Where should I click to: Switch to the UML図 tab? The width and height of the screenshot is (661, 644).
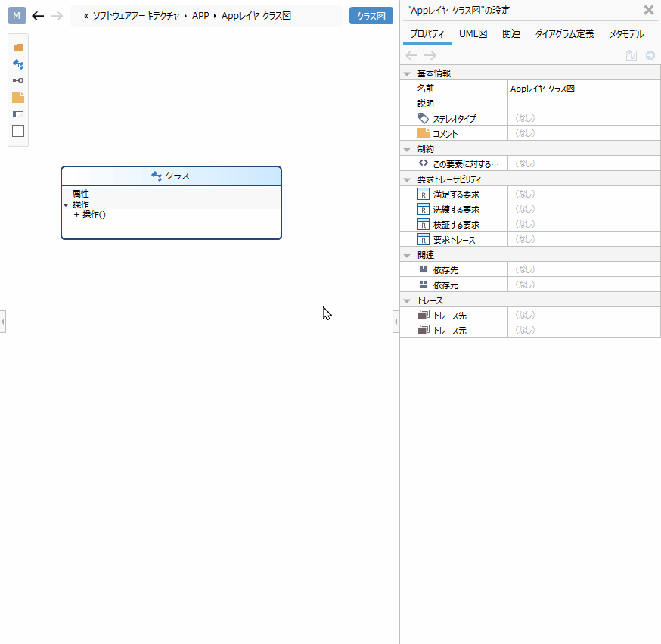(473, 34)
